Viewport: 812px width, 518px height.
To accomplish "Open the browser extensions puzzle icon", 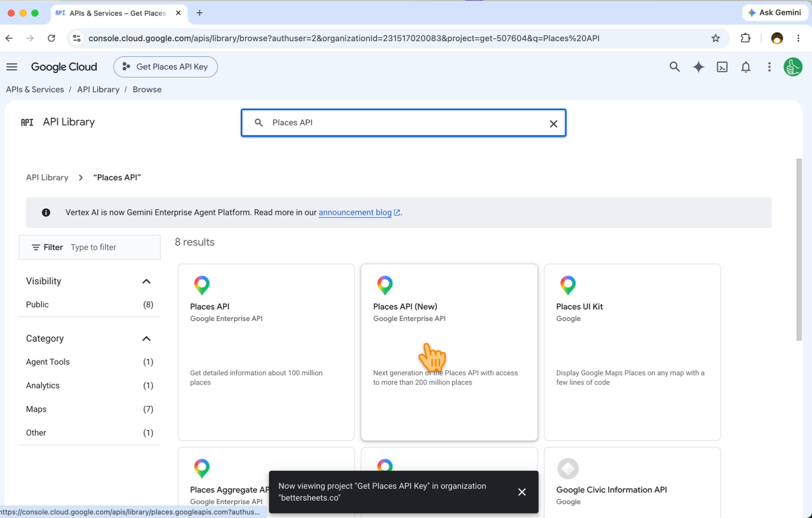I will [x=746, y=38].
